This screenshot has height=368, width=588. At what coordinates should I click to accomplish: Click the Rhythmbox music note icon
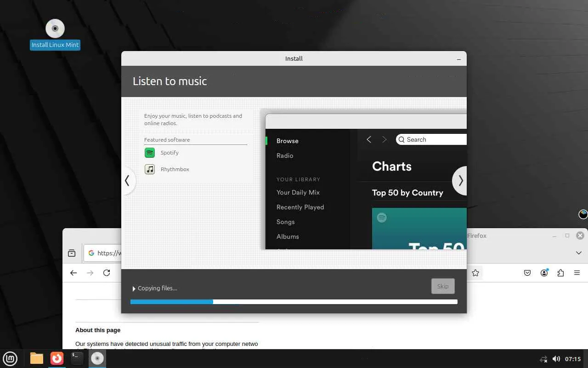click(150, 169)
